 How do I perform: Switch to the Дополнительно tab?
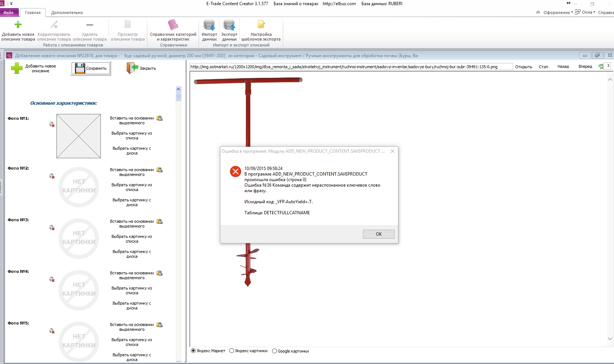coord(67,13)
